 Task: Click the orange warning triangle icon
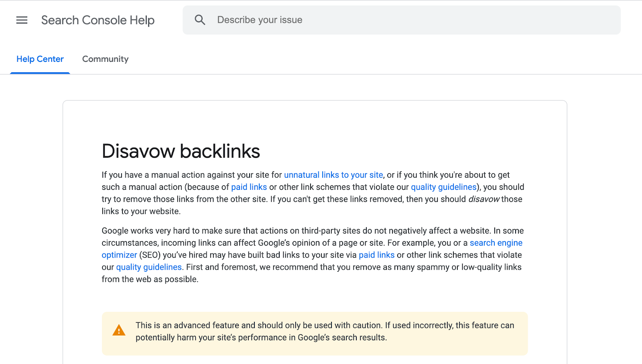pyautogui.click(x=119, y=330)
